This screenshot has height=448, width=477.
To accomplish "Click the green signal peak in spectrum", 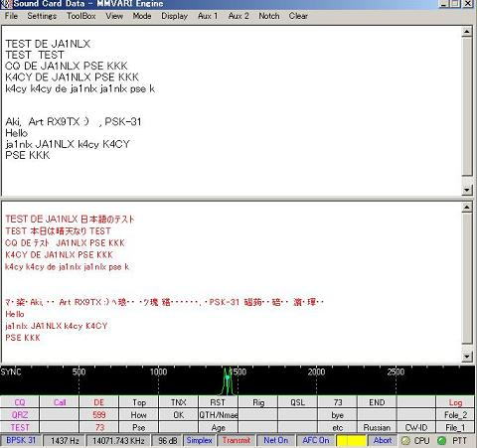I will click(x=228, y=380).
